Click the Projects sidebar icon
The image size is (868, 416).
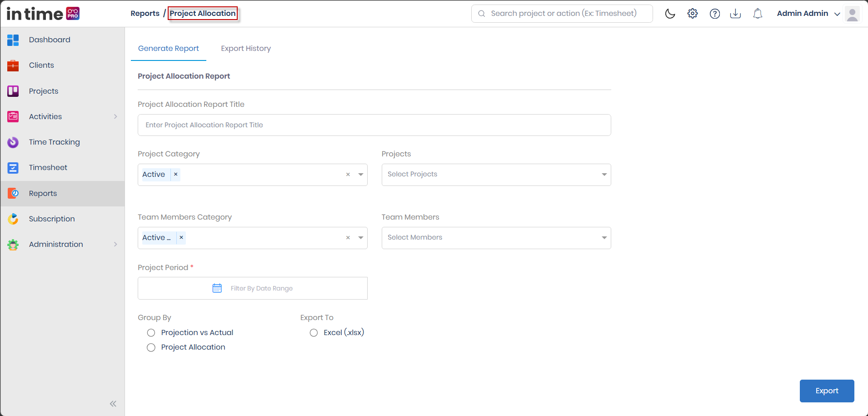tap(13, 91)
